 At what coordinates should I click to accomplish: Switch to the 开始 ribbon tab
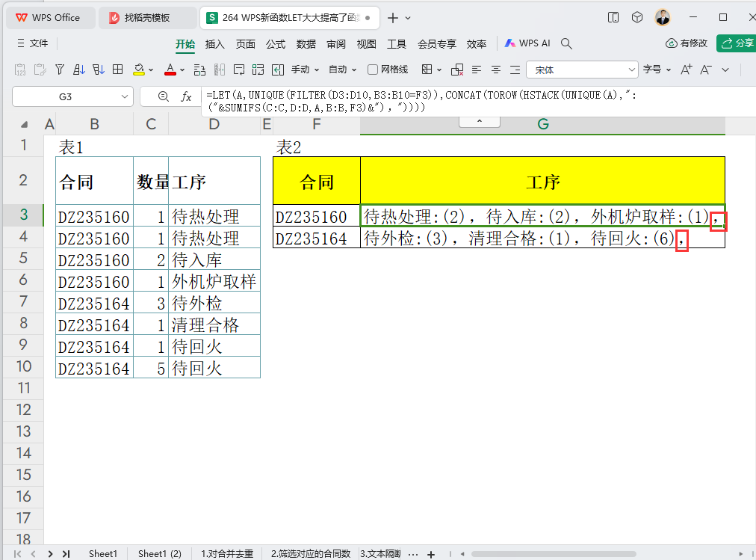tap(185, 44)
